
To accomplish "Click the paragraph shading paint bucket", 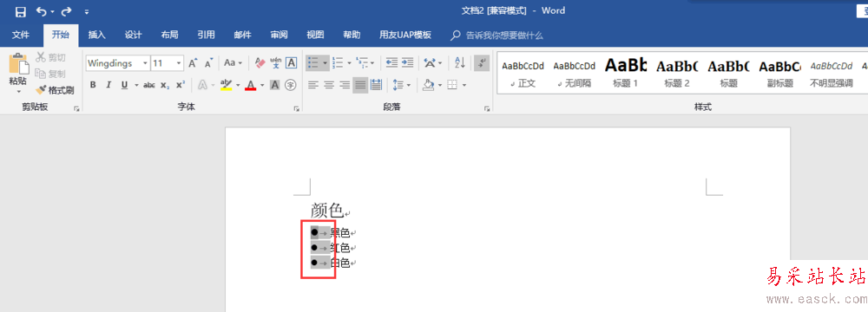I will 429,85.
